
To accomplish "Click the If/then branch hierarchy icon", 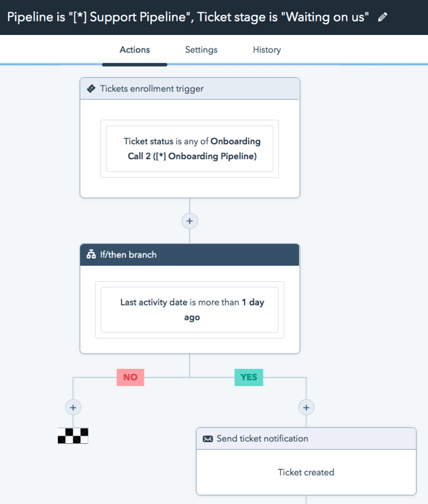I will point(91,254).
